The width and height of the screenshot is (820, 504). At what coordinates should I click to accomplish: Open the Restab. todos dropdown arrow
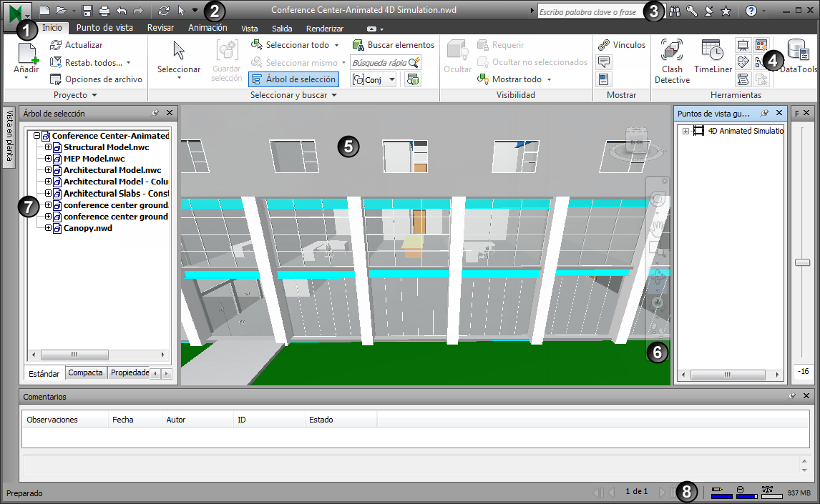[128, 63]
